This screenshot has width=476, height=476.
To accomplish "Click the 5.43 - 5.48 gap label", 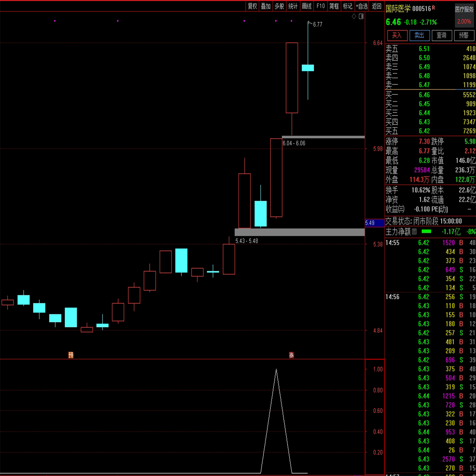I will pyautogui.click(x=247, y=241).
